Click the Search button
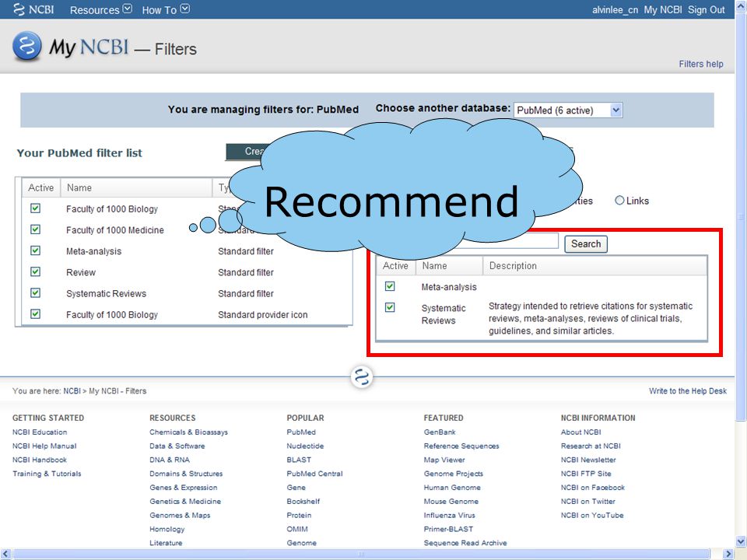The width and height of the screenshot is (747, 560). (586, 243)
